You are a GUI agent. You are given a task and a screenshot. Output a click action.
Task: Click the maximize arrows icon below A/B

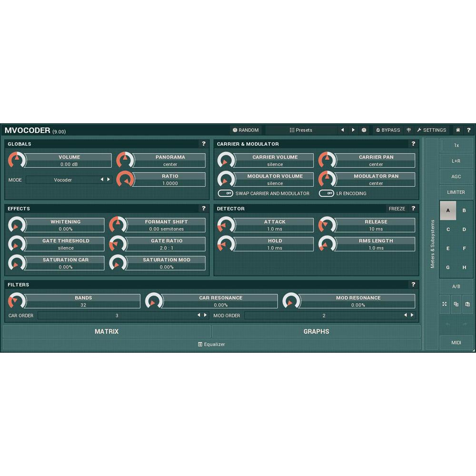click(x=444, y=304)
